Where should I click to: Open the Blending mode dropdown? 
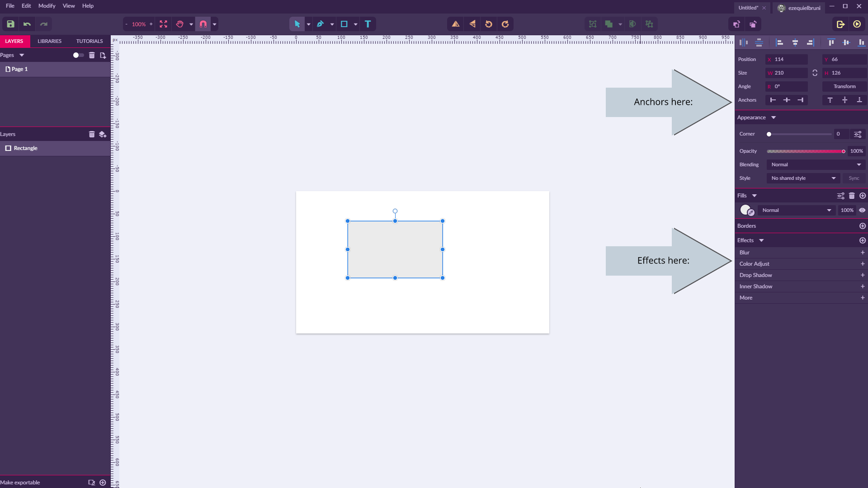tap(816, 165)
